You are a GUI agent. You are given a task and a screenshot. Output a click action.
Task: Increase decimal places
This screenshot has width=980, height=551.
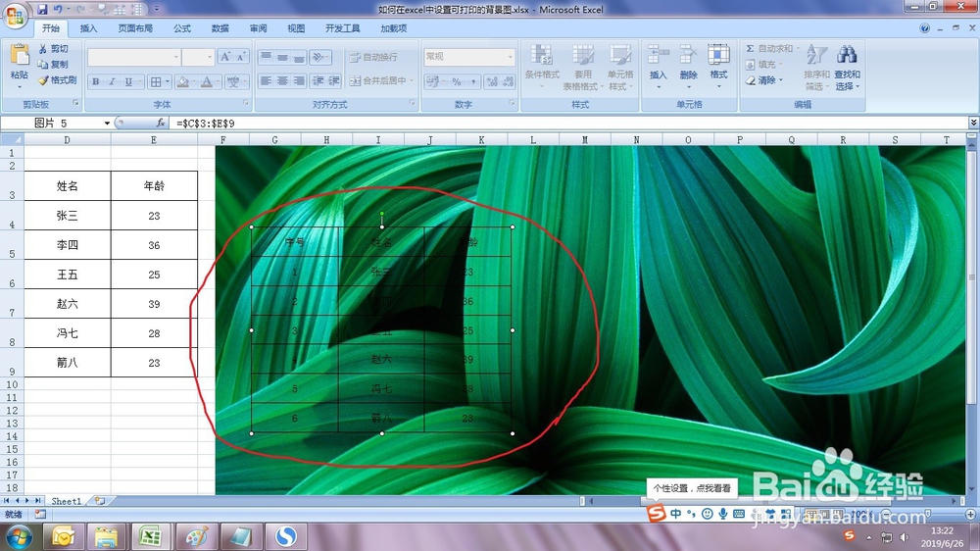click(492, 82)
